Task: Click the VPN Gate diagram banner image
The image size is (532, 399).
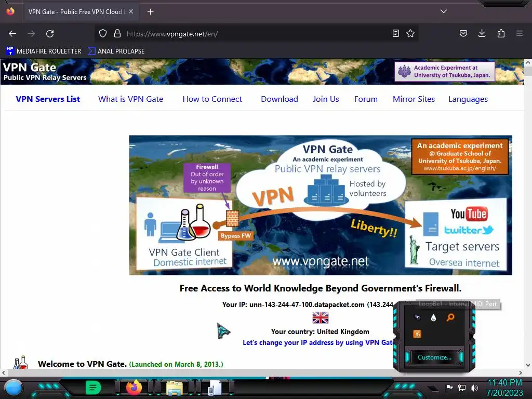Action: [321, 205]
